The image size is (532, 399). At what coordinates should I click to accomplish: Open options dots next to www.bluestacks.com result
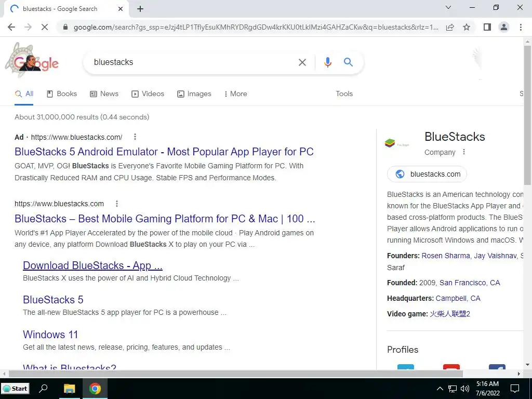click(x=117, y=204)
